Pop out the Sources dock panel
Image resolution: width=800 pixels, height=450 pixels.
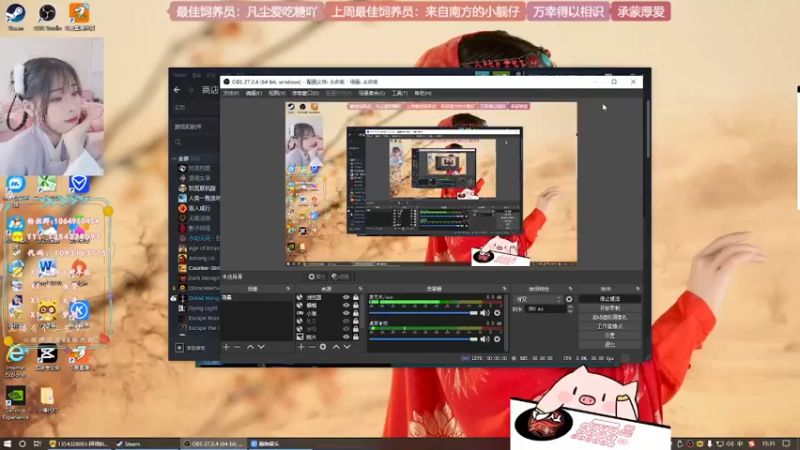tap(360, 289)
